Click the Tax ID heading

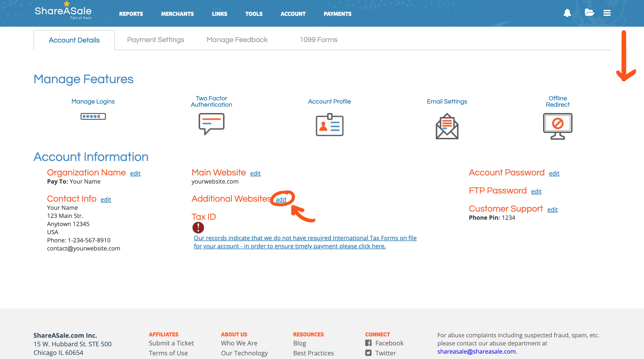pos(204,217)
